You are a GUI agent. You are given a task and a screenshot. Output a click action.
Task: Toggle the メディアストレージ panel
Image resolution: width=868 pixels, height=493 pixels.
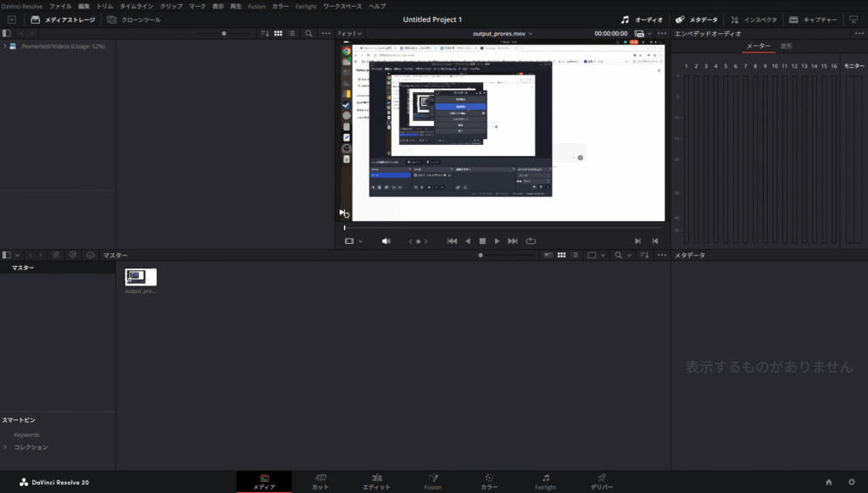coord(63,19)
